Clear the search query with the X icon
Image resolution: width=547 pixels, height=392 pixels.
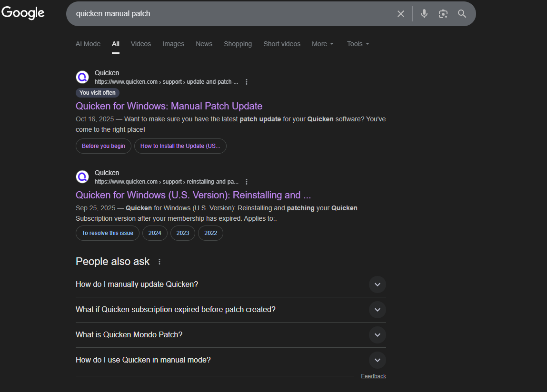point(400,13)
